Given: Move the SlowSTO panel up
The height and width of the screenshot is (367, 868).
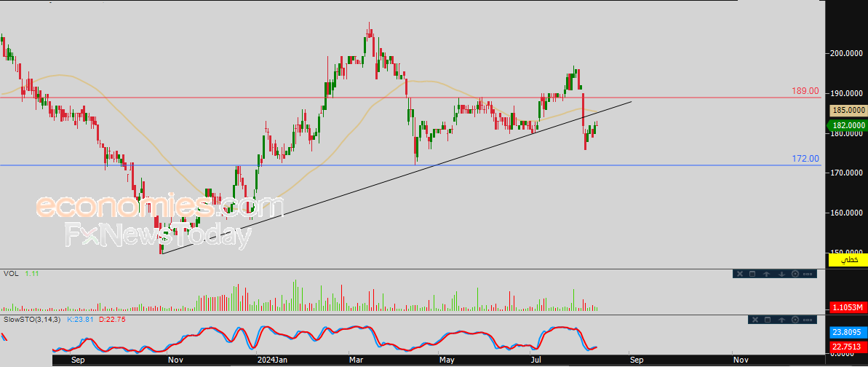Looking at the screenshot, I should pos(781,320).
